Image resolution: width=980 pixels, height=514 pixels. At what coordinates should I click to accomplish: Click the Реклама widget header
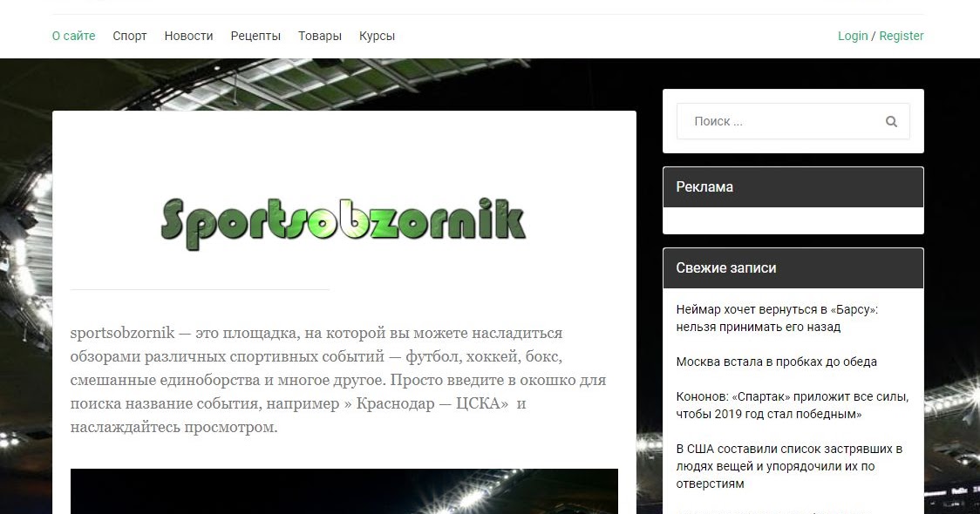(793, 186)
